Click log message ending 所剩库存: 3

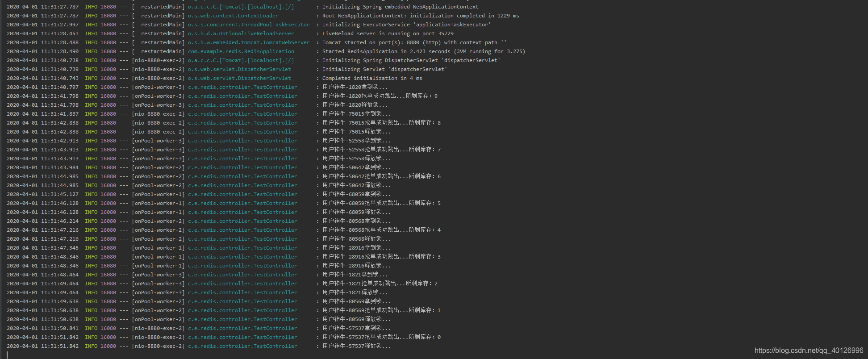tap(382, 257)
